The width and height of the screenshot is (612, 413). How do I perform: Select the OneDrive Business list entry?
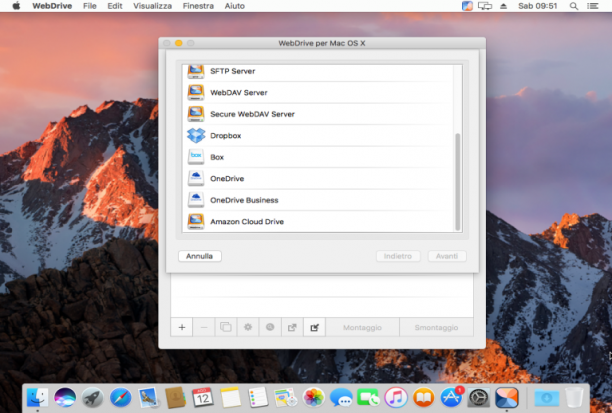(318, 200)
